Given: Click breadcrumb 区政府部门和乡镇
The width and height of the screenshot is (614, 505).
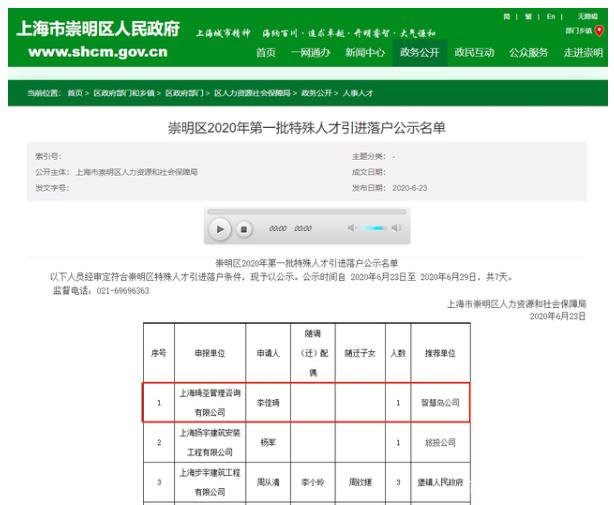Looking at the screenshot, I should (124, 93).
